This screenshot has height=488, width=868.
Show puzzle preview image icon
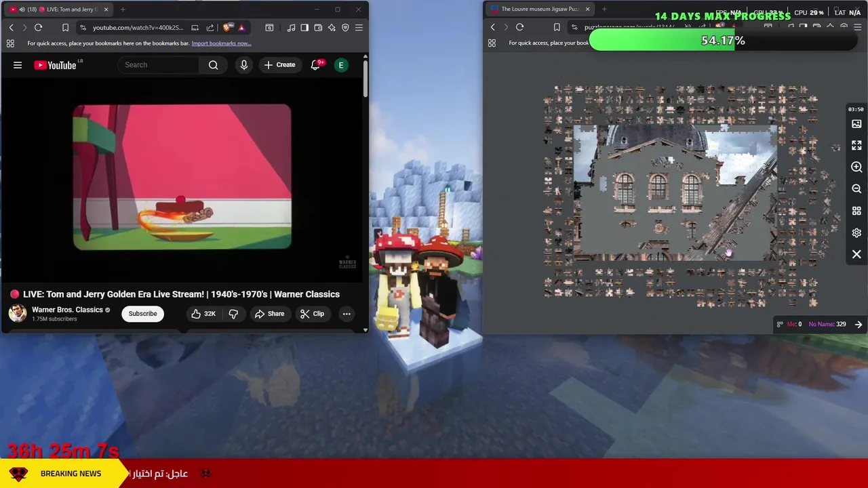[x=856, y=124]
